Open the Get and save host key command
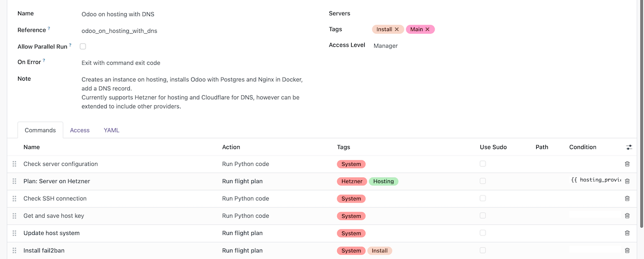Image resolution: width=644 pixels, height=259 pixels. pos(54,216)
